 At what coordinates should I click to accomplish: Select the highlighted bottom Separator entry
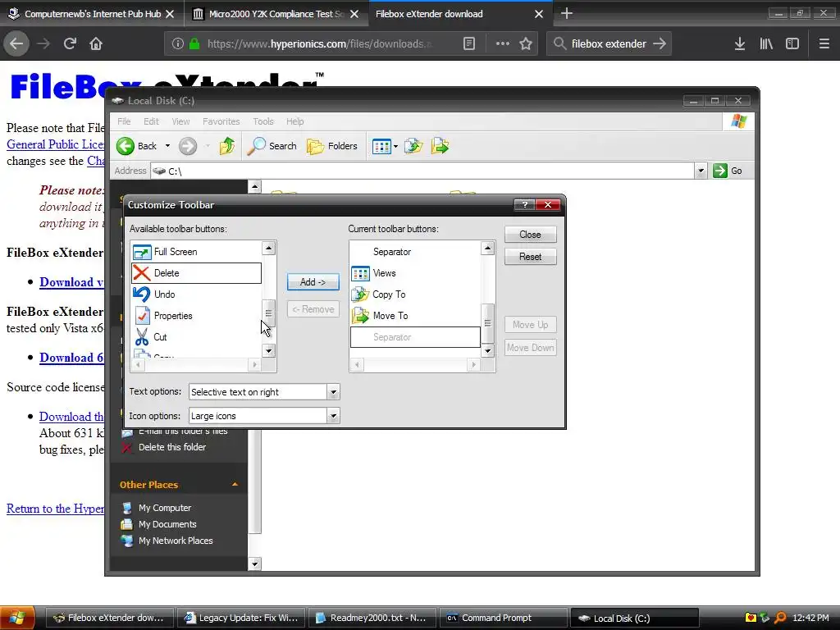pyautogui.click(x=415, y=337)
